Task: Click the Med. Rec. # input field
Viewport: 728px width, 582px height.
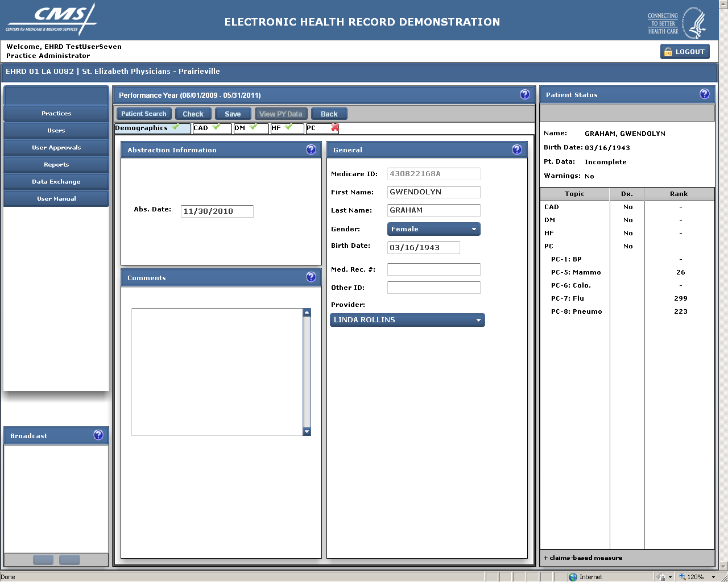Action: (x=433, y=269)
